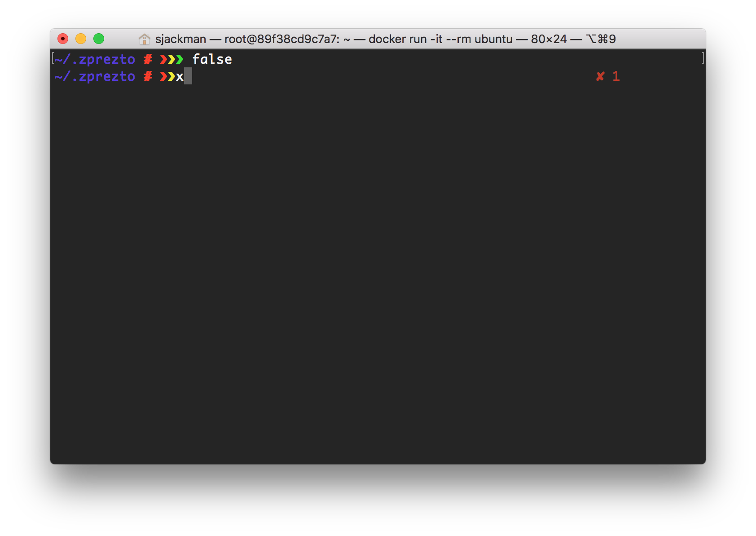Click the three colored chevrons before 'false'

click(171, 59)
